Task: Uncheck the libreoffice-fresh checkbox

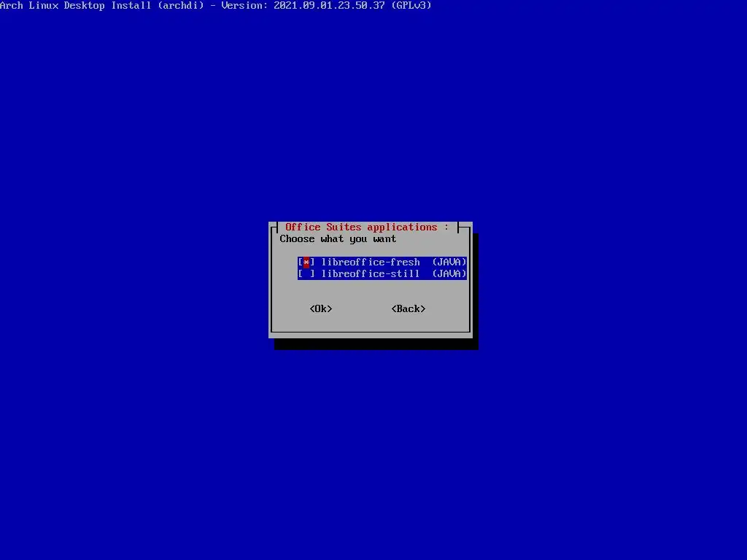Action: pyautogui.click(x=306, y=262)
